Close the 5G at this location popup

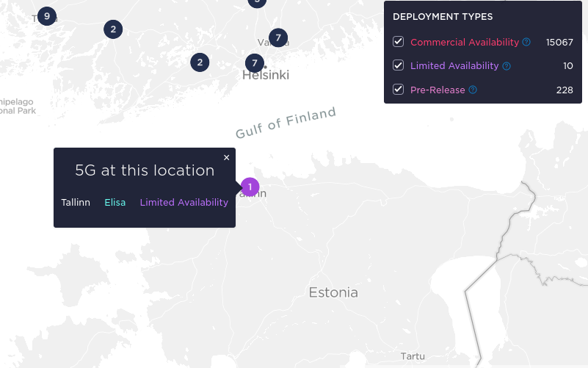coord(227,157)
